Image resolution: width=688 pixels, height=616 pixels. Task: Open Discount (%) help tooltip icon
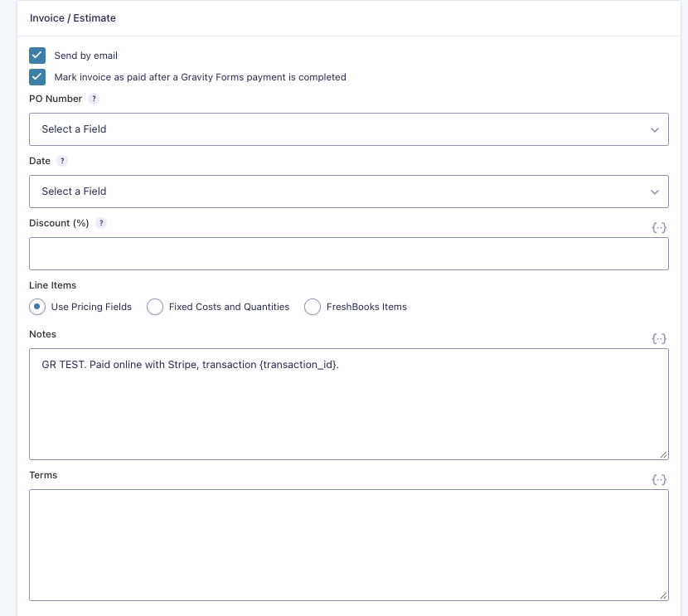[x=101, y=223]
